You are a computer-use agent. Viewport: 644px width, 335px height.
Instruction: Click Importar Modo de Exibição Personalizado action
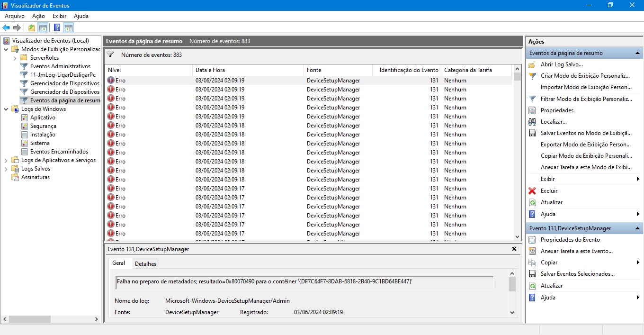click(x=586, y=87)
